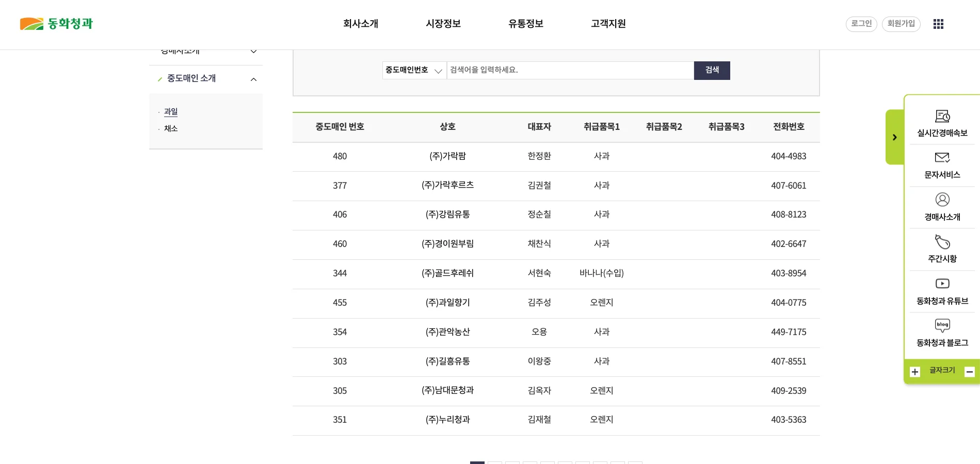Click the 로그인 login button
The image size is (980, 464).
click(860, 24)
